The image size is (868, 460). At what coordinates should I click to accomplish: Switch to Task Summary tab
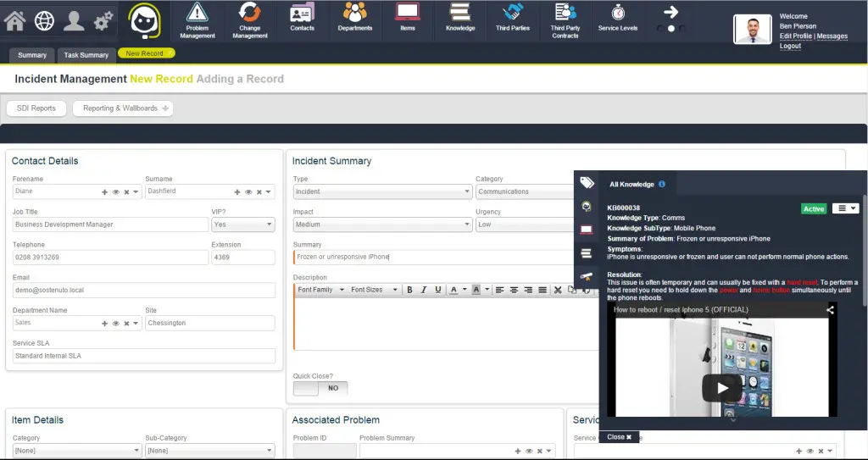tap(86, 55)
